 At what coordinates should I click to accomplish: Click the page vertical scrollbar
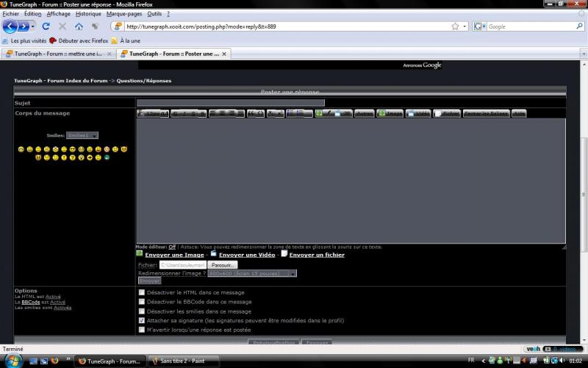[584, 194]
